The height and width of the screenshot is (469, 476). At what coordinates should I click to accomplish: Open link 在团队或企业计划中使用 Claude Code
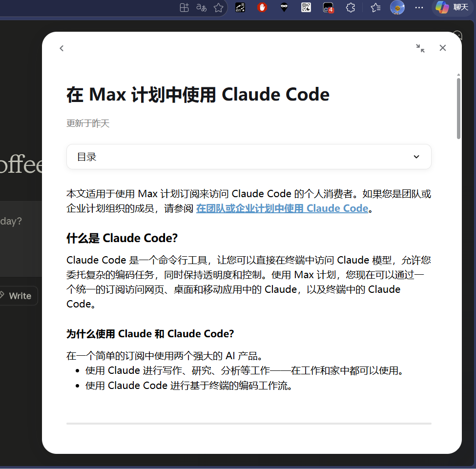point(282,208)
